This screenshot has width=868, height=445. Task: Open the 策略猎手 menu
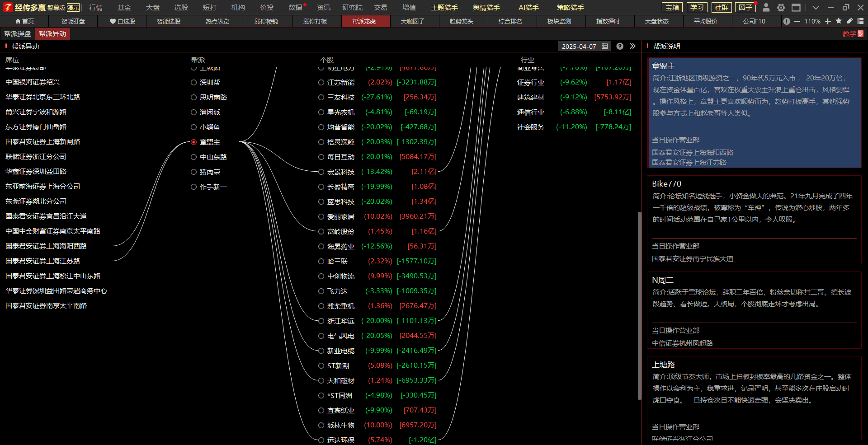coord(571,8)
